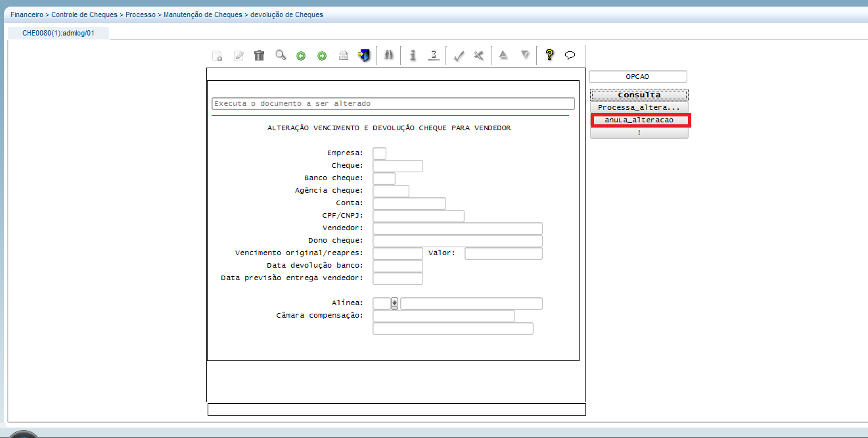Open help with yellow question mark icon

550,55
